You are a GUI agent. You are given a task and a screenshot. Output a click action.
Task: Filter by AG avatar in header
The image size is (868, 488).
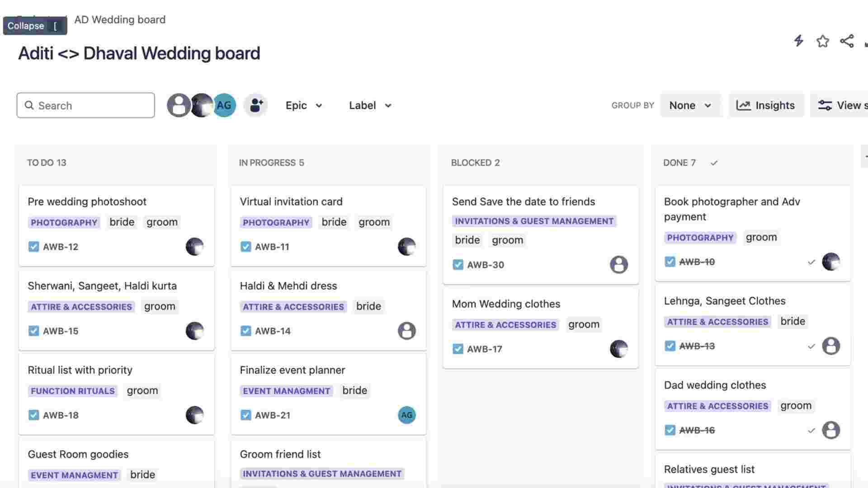(x=224, y=105)
